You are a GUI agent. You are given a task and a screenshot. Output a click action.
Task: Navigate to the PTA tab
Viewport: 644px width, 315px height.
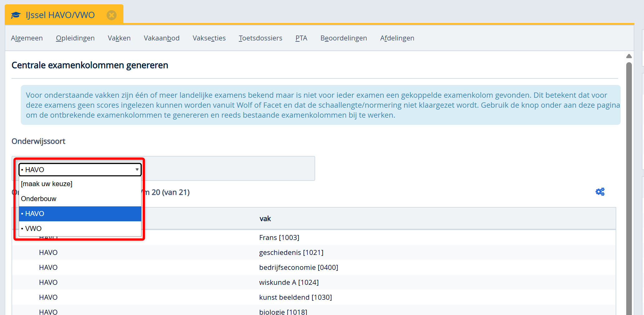click(301, 38)
